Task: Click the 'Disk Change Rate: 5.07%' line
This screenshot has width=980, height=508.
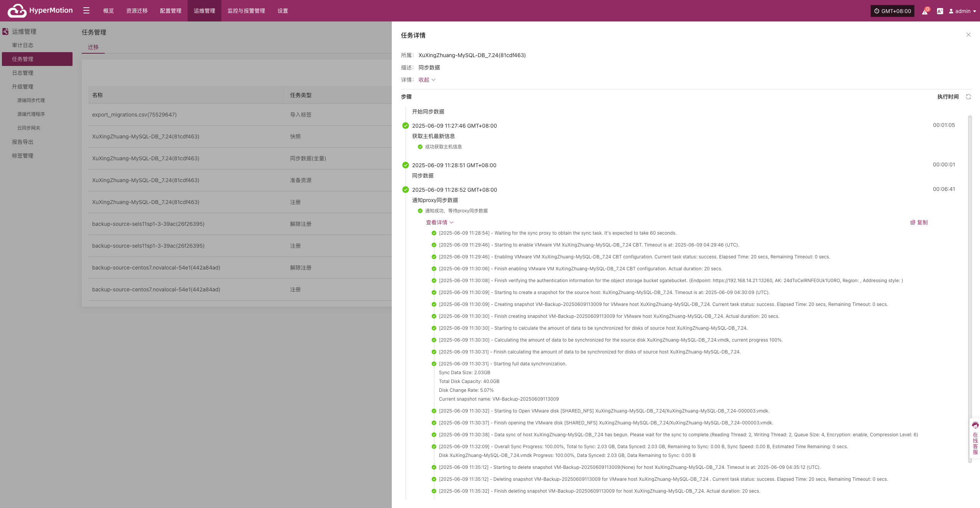Action: point(466,390)
